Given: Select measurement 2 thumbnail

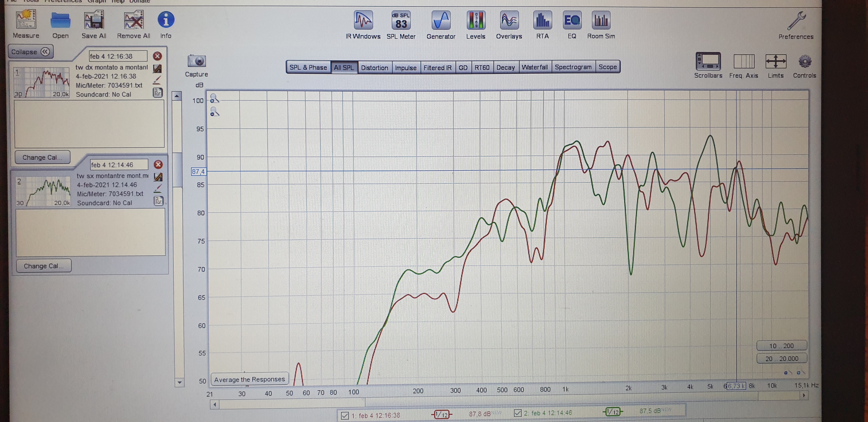Looking at the screenshot, I should click(x=43, y=191).
